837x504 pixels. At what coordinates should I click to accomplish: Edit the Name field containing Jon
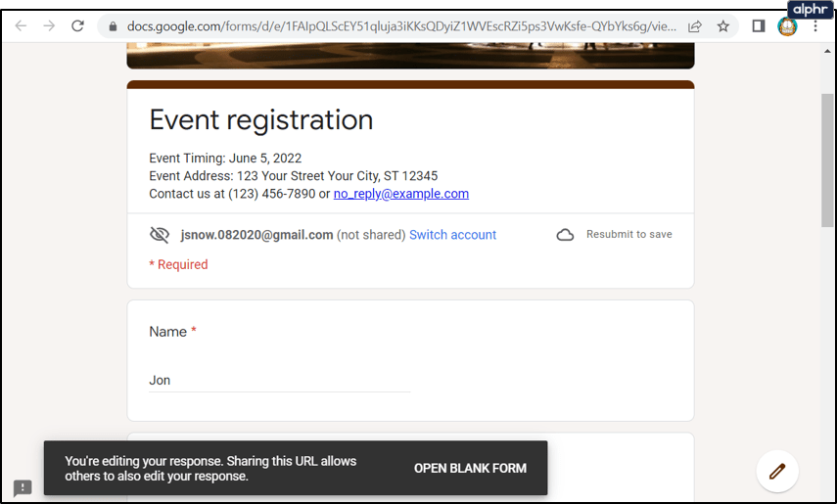pos(279,381)
